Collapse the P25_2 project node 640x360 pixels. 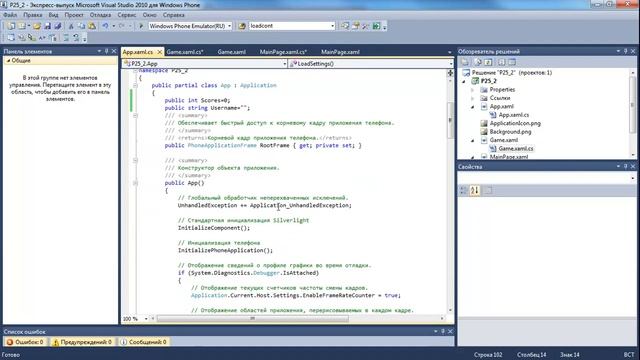click(x=464, y=81)
